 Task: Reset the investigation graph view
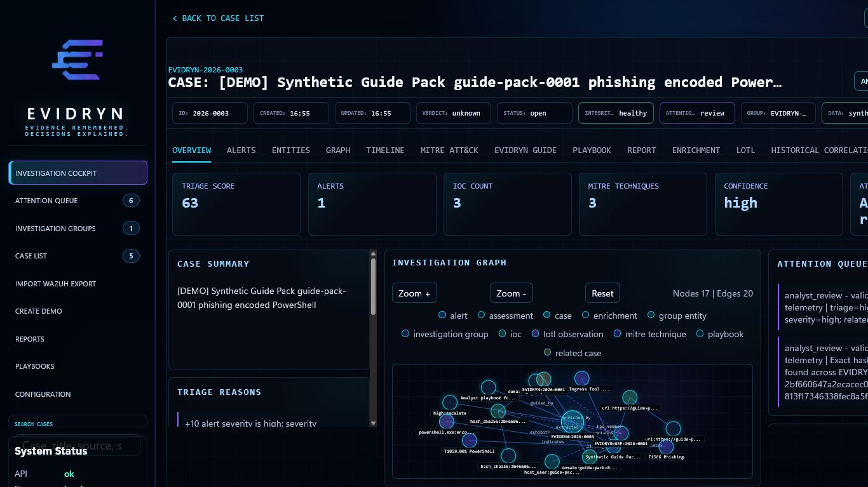tap(602, 293)
